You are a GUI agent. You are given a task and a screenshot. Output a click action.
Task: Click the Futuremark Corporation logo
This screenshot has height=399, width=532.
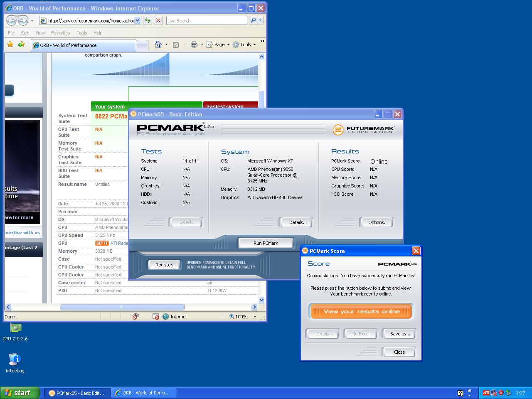[x=364, y=130]
